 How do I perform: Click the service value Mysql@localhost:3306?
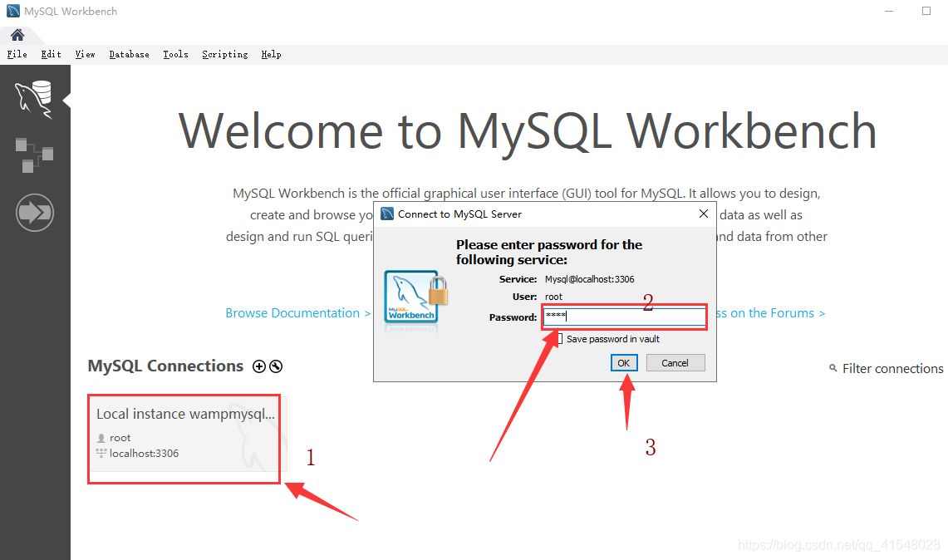click(589, 279)
